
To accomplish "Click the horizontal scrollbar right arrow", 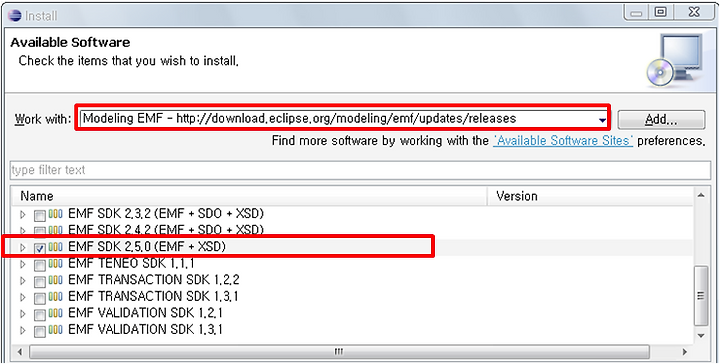I will pos(684,352).
